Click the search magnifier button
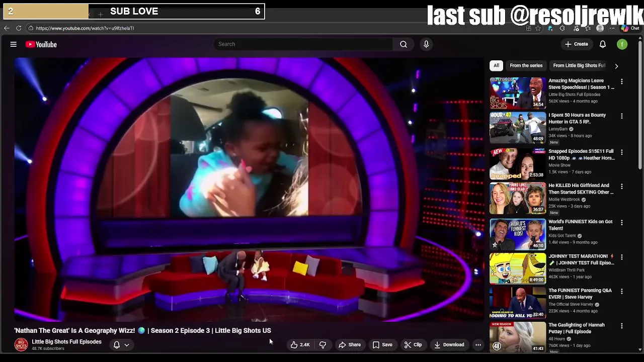 pyautogui.click(x=404, y=44)
